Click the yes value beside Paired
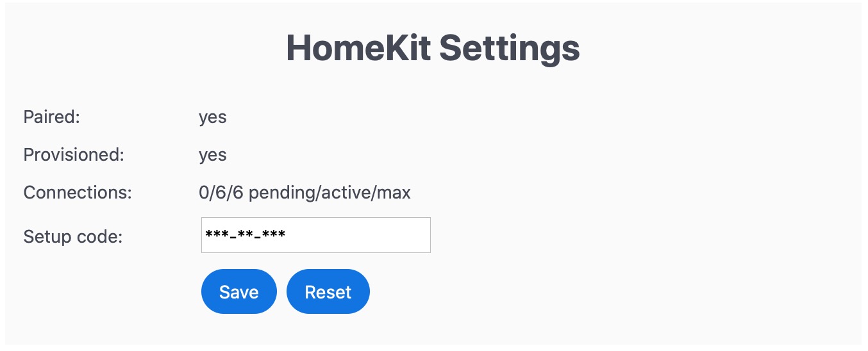Image resolution: width=868 pixels, height=351 pixels. [x=213, y=118]
